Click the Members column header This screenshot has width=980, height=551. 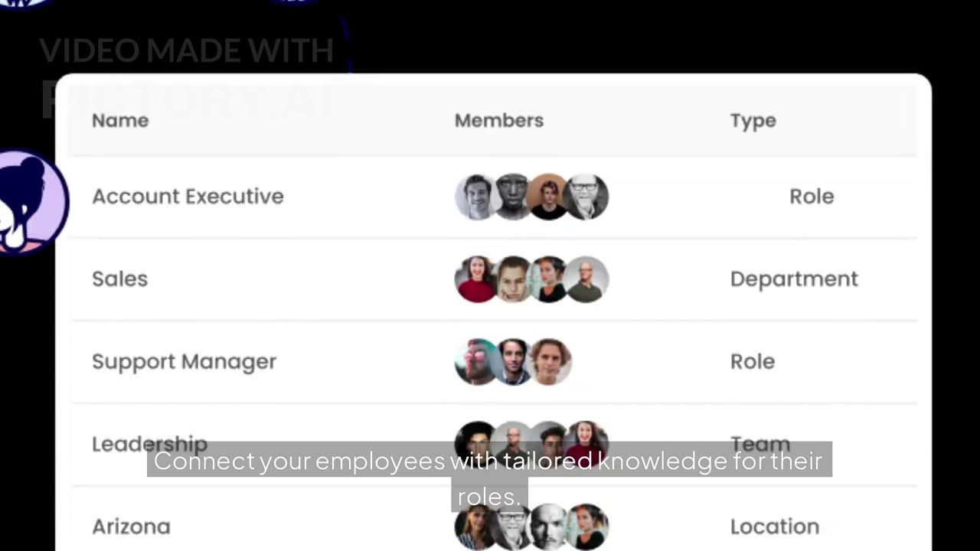tap(499, 120)
